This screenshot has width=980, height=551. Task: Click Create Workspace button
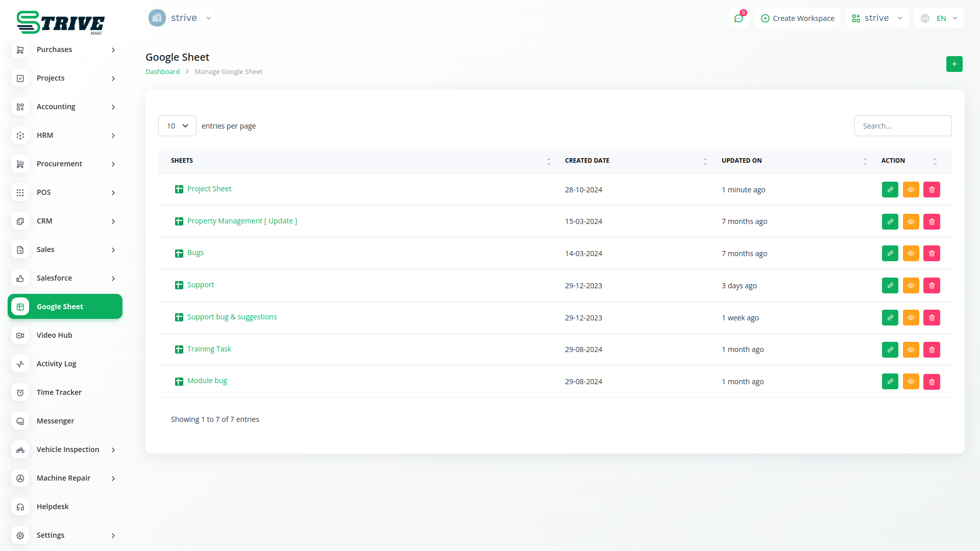(797, 18)
